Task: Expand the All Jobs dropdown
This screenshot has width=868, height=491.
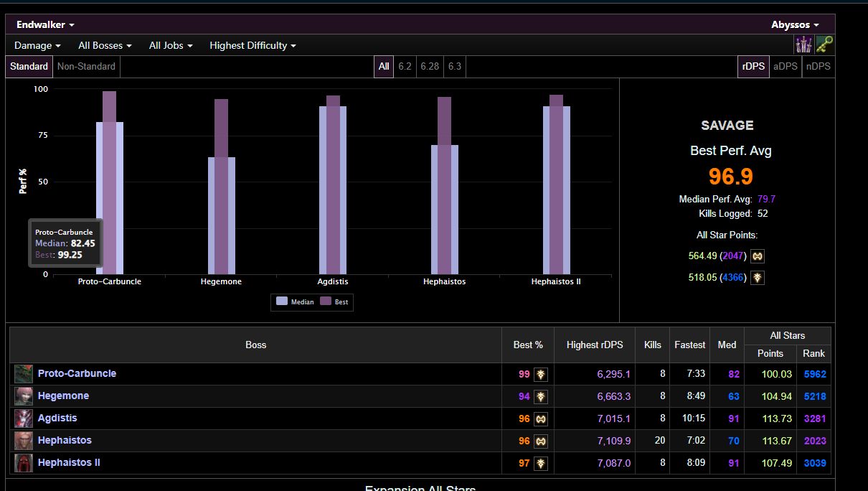Action: pos(171,45)
